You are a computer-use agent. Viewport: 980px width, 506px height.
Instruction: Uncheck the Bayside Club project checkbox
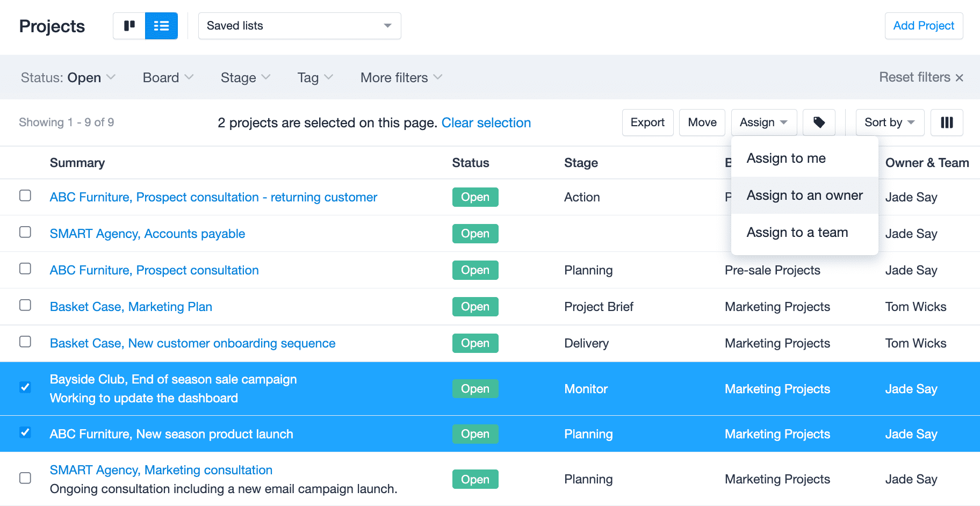click(x=25, y=387)
